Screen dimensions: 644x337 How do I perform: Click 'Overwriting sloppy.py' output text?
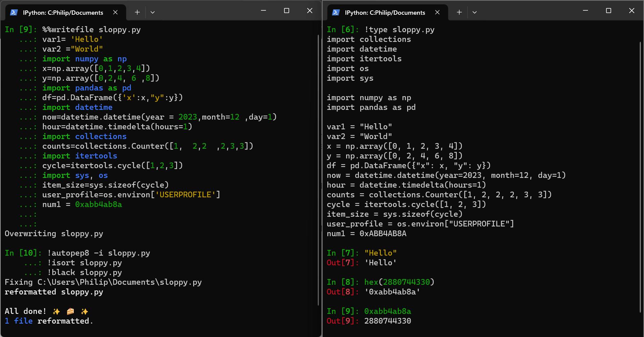click(x=54, y=233)
